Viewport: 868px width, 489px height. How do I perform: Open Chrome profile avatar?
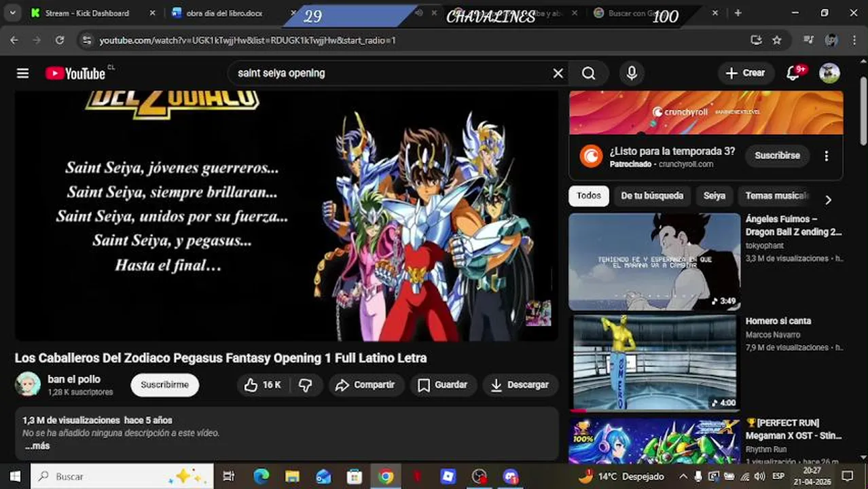coord(831,40)
